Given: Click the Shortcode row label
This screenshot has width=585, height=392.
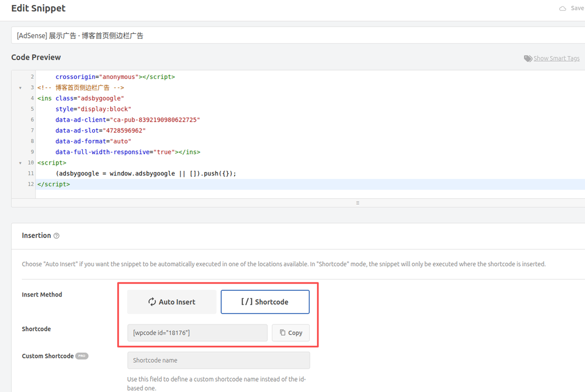Looking at the screenshot, I should click(x=36, y=329).
